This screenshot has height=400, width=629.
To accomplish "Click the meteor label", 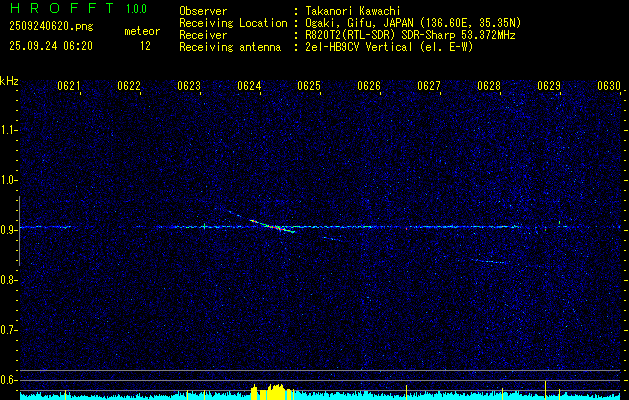I will click(x=142, y=31).
